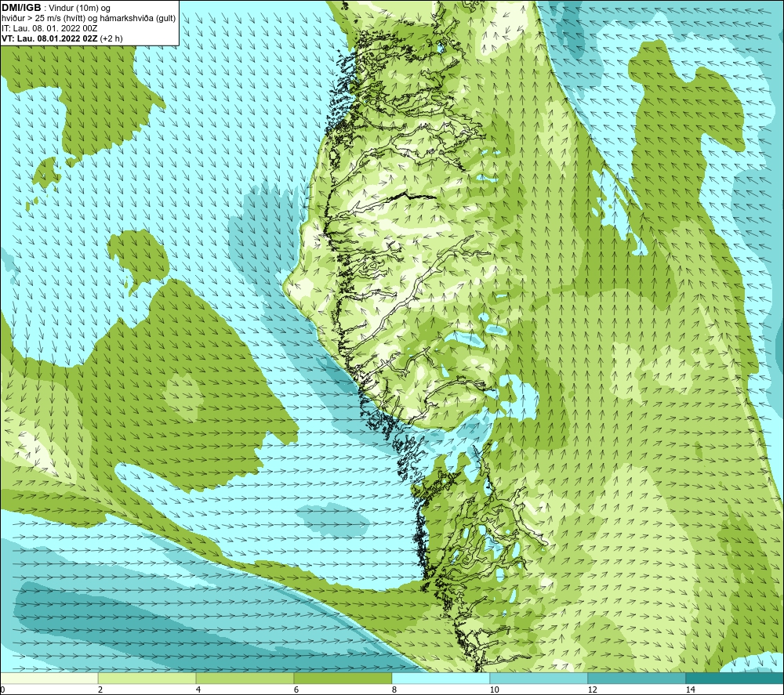Click the teal 12–14 legend swatch
The height and width of the screenshot is (695, 784).
(x=637, y=678)
